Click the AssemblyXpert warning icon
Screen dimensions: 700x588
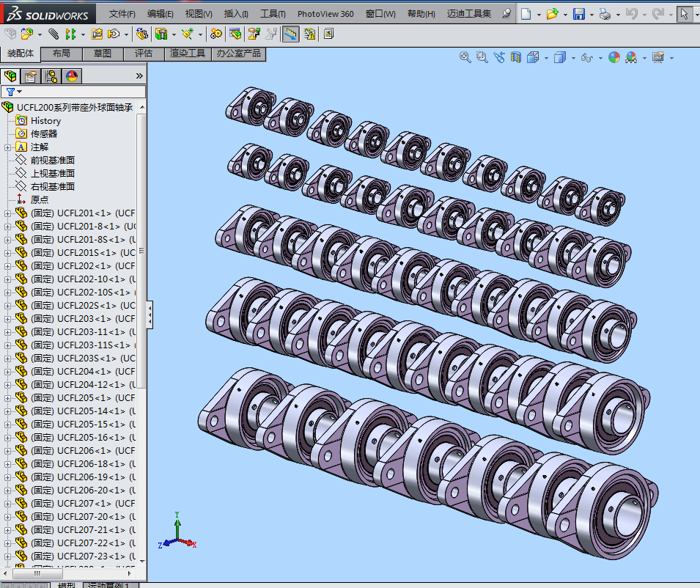[x=309, y=34]
